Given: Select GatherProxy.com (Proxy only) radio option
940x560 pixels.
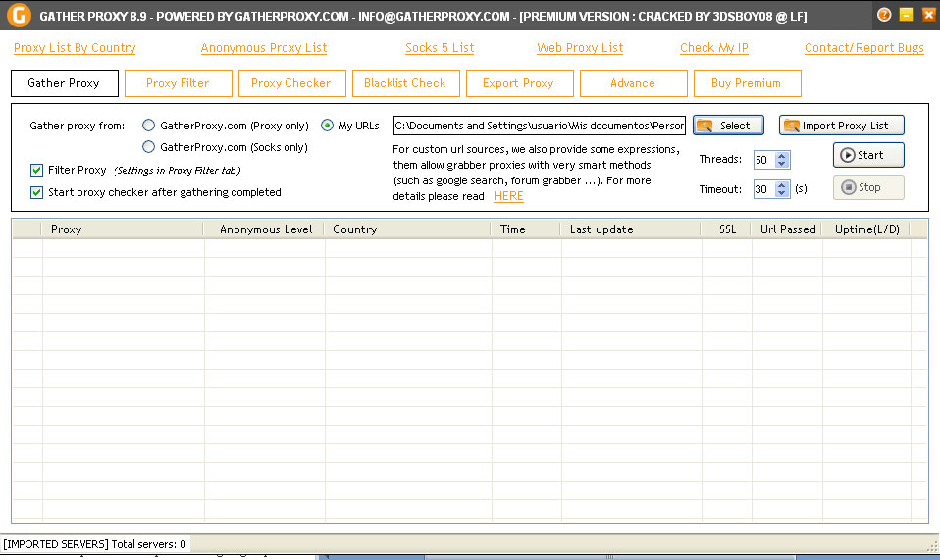Looking at the screenshot, I should pyautogui.click(x=149, y=126).
